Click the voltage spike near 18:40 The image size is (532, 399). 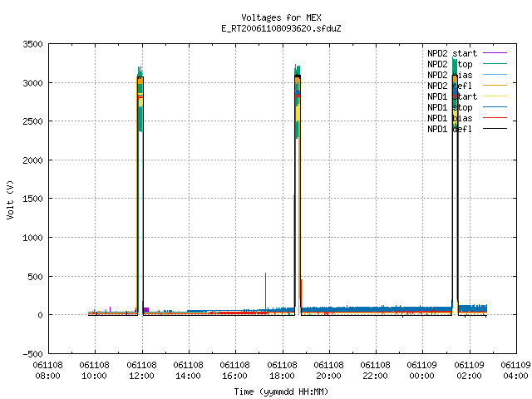(x=298, y=190)
